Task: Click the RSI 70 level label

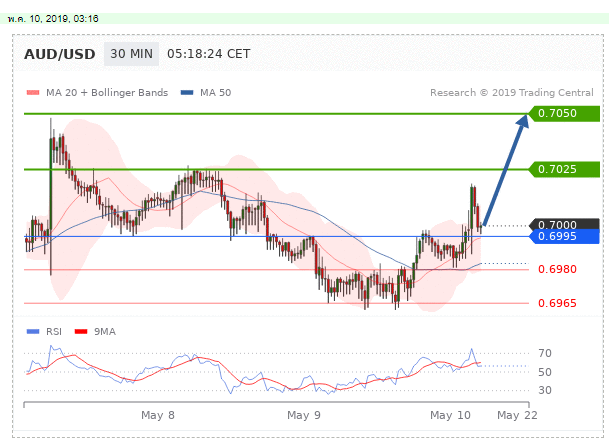Action: click(545, 353)
